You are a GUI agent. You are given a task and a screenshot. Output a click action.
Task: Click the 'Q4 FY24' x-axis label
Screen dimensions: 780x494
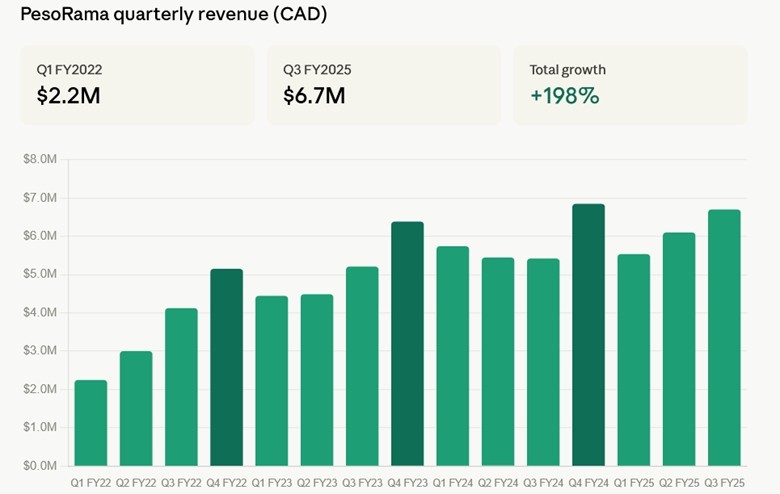point(588,483)
